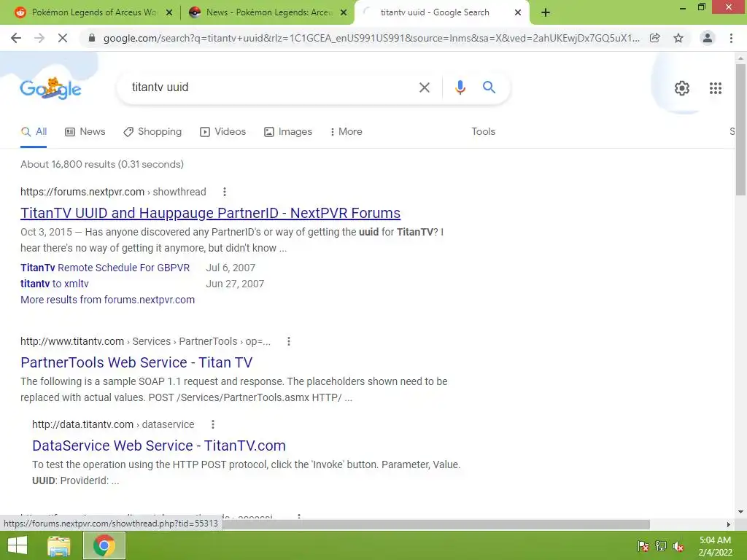Open the Google apps grid
This screenshot has width=747, height=560.
715,88
